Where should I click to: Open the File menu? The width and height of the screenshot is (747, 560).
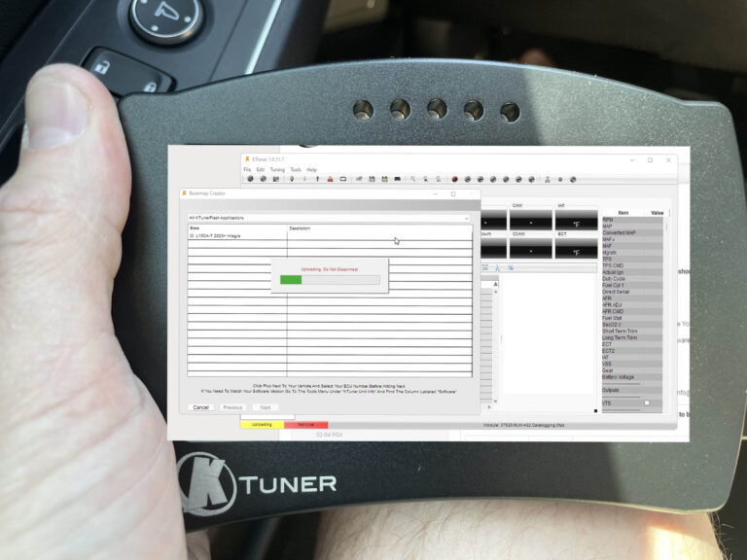pos(247,169)
